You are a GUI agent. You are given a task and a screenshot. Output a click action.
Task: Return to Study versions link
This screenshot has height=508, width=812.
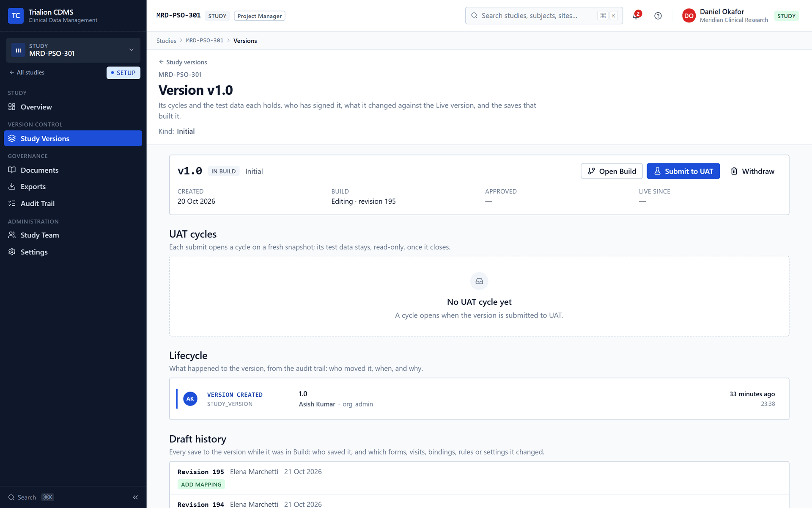coord(183,62)
